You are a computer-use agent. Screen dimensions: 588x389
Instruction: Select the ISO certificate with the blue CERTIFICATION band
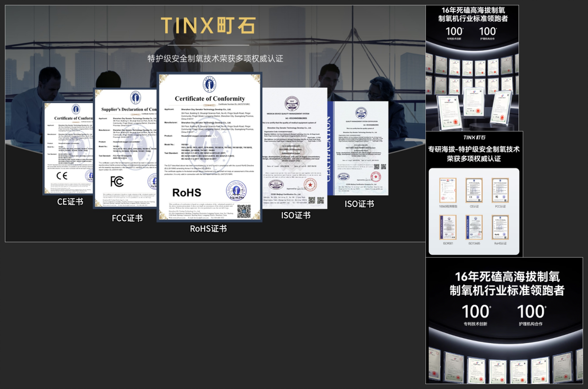pyautogui.click(x=358, y=148)
